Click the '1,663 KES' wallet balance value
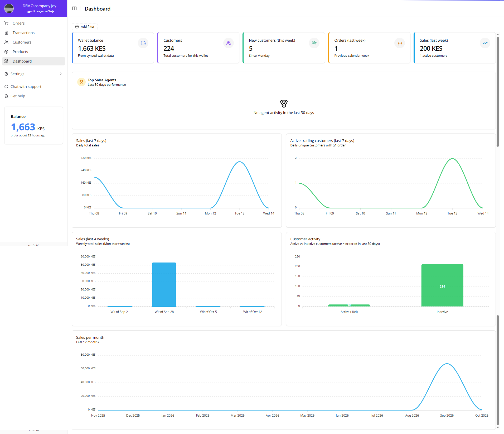Screen dimensions: 504x434 (92, 49)
